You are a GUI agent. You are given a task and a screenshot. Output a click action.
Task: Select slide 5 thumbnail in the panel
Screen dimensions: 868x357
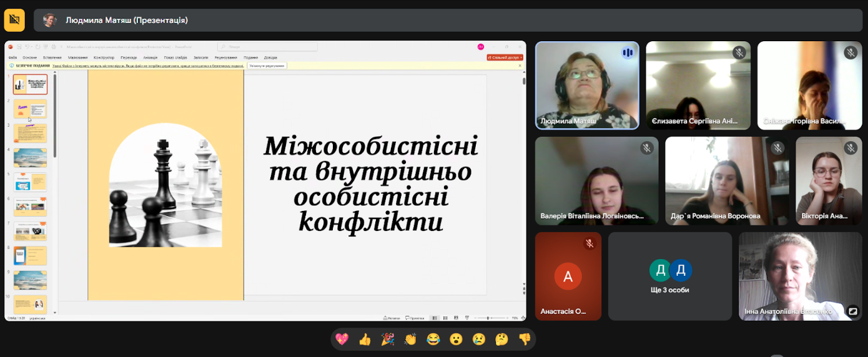pyautogui.click(x=30, y=182)
